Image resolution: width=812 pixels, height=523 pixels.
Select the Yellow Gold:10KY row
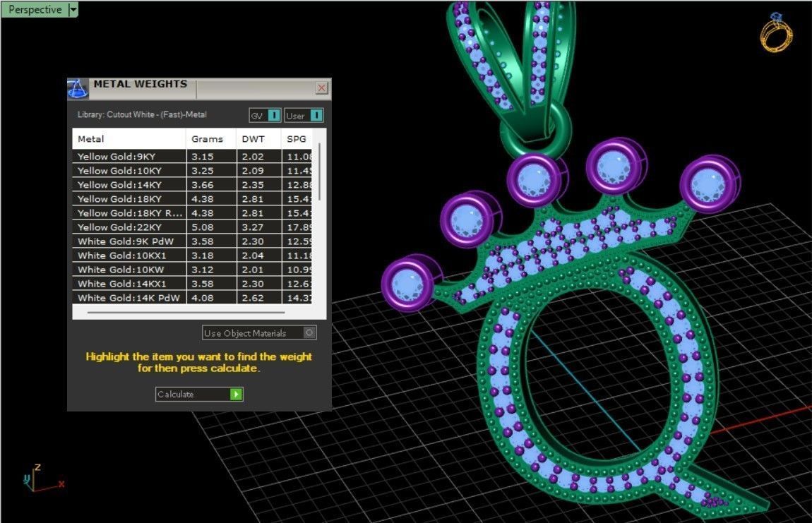pyautogui.click(x=192, y=170)
